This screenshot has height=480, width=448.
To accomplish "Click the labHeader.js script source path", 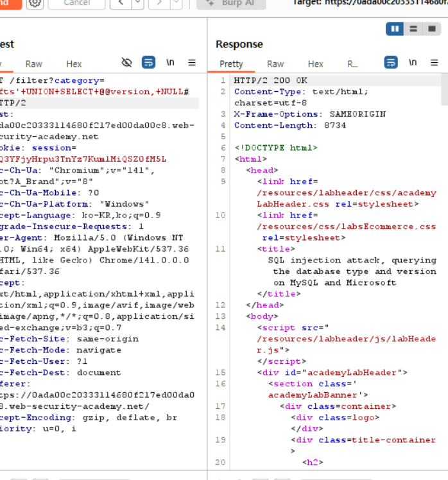I will tap(347, 345).
